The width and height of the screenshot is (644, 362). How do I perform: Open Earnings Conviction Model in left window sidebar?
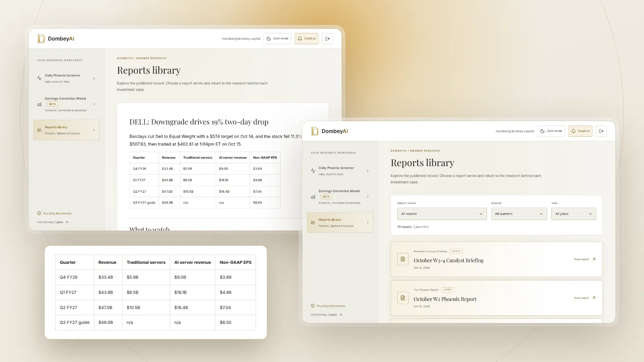(66, 104)
